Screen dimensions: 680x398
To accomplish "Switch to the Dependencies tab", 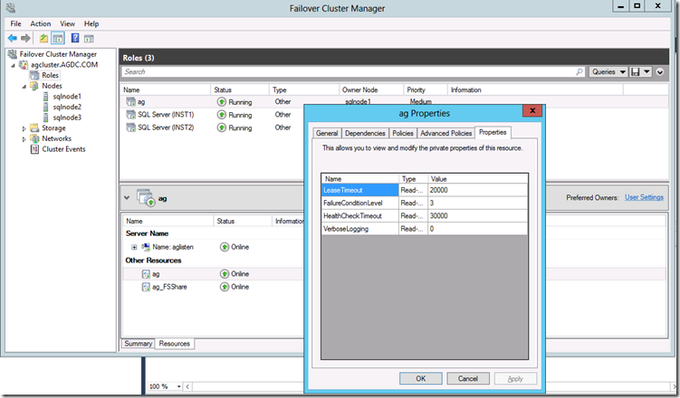I will [x=365, y=133].
